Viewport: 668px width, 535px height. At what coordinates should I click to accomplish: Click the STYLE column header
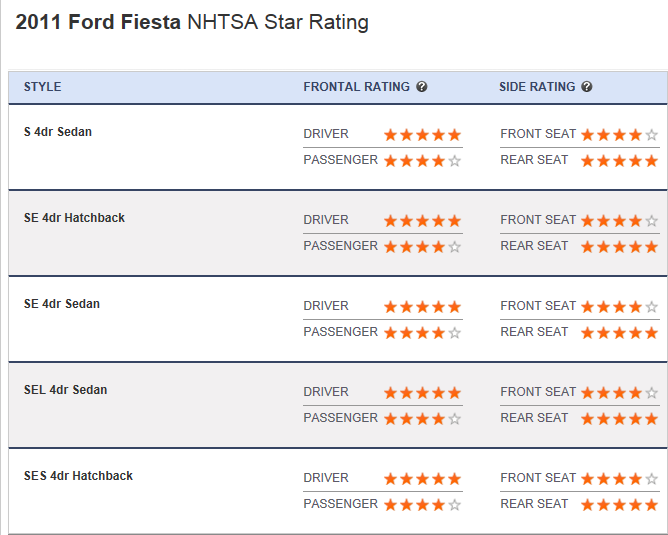[x=42, y=87]
